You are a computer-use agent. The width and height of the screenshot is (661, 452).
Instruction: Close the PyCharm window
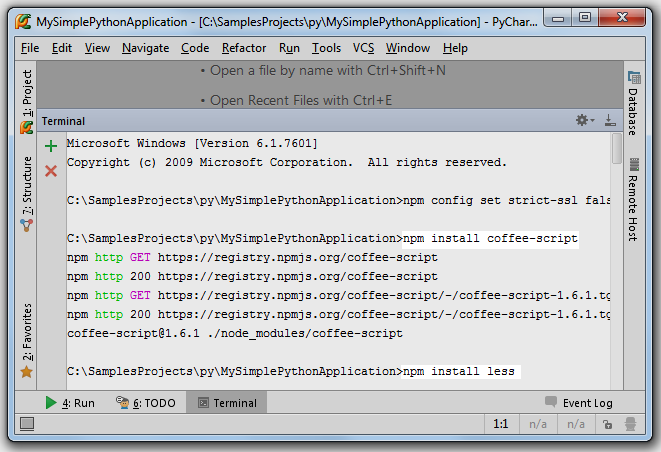[622, 18]
